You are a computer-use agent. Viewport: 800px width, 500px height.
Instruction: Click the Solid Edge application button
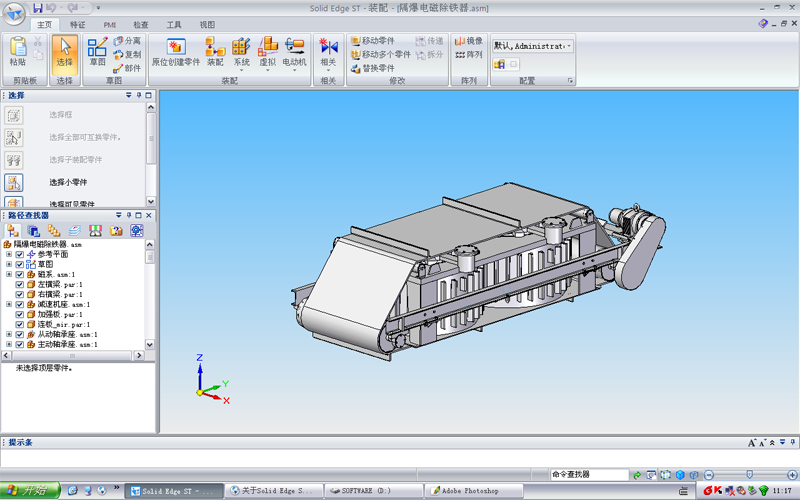(x=14, y=14)
